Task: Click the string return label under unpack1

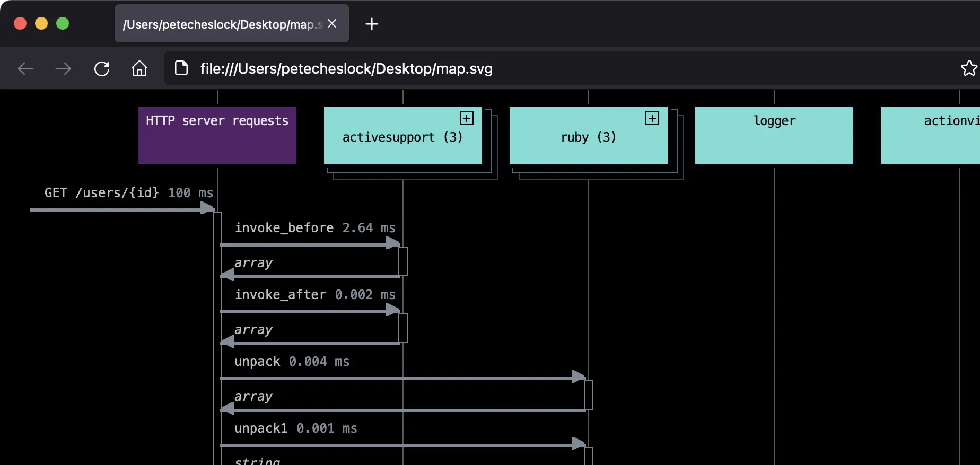Action: pos(257,460)
